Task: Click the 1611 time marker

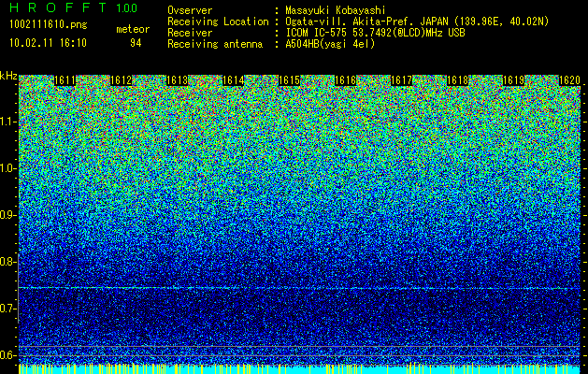Action: point(65,80)
